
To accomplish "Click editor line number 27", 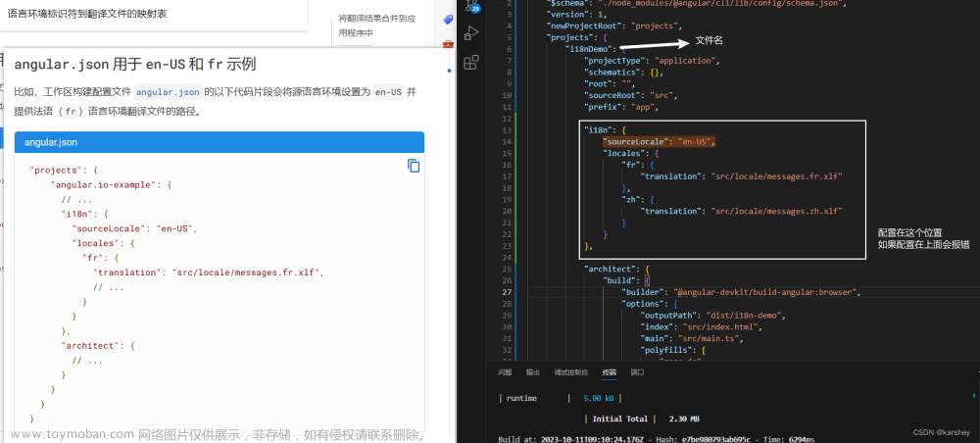I will (x=507, y=292).
